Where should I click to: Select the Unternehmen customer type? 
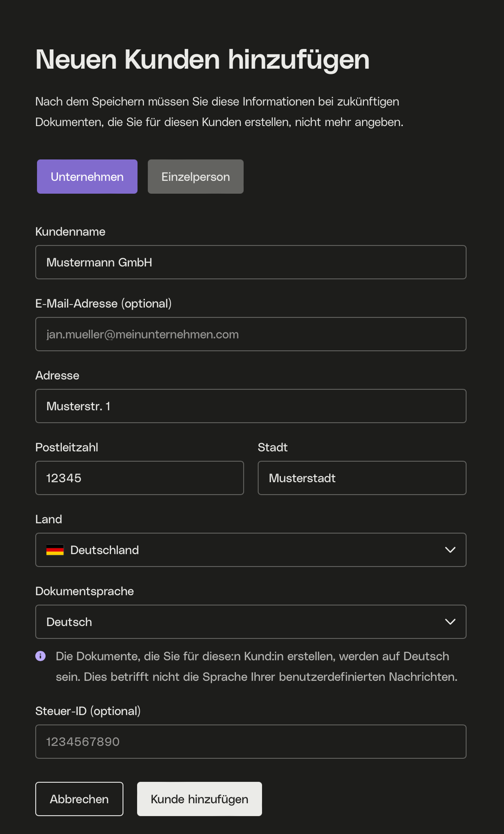tap(87, 176)
